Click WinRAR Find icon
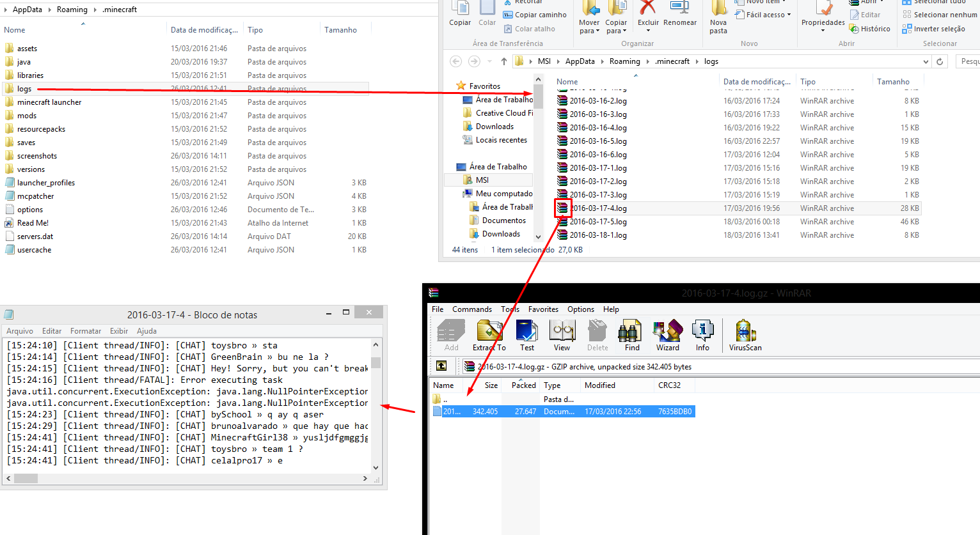The width and height of the screenshot is (980, 535). (632, 335)
